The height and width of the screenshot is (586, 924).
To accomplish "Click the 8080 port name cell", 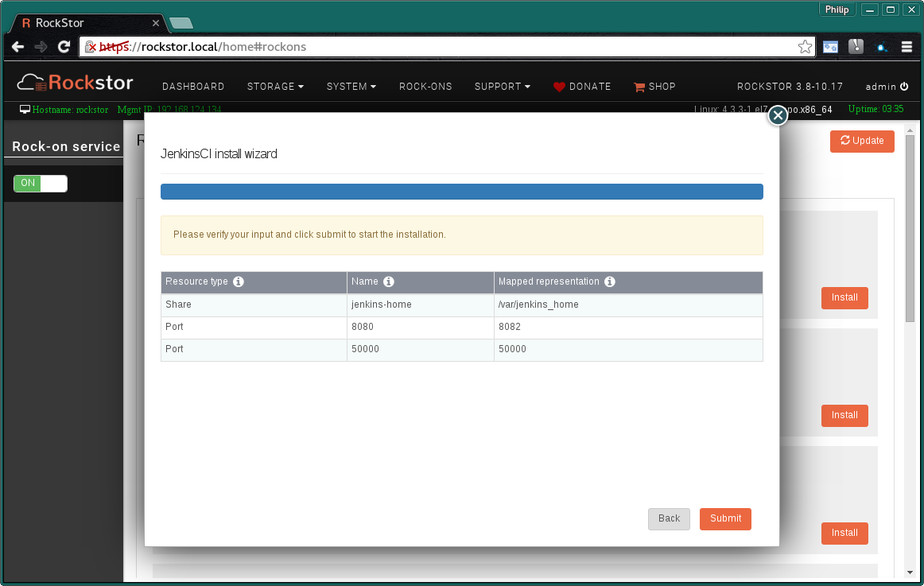I will coord(420,328).
